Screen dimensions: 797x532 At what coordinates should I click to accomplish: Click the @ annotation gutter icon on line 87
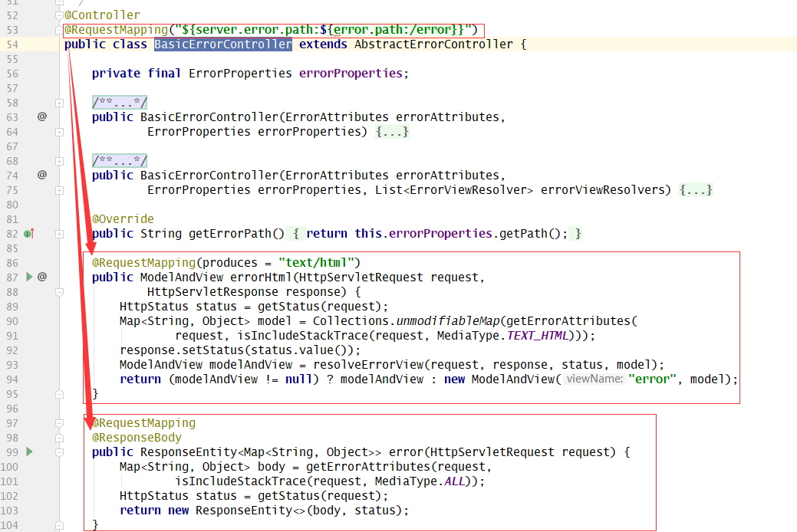(41, 277)
